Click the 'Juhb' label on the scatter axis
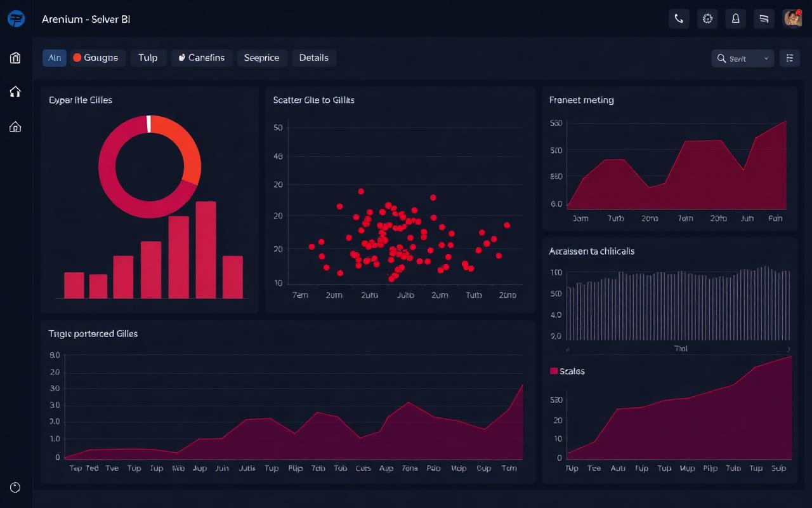 405,295
